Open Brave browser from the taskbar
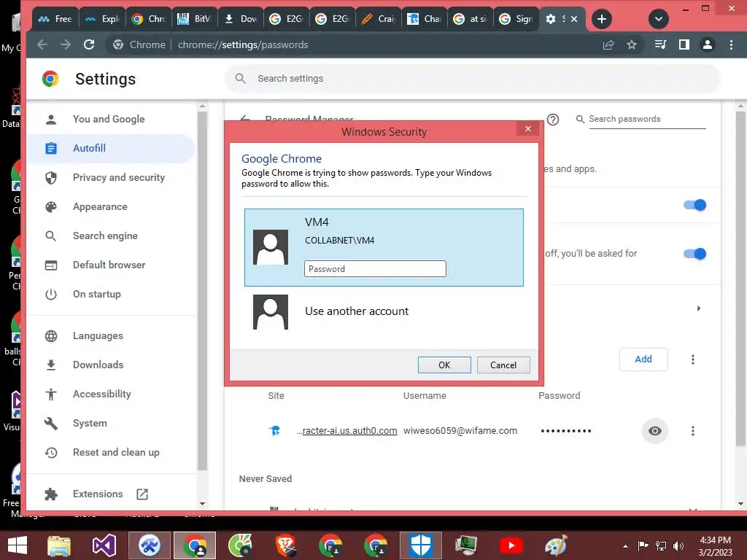747x560 pixels. point(286,545)
